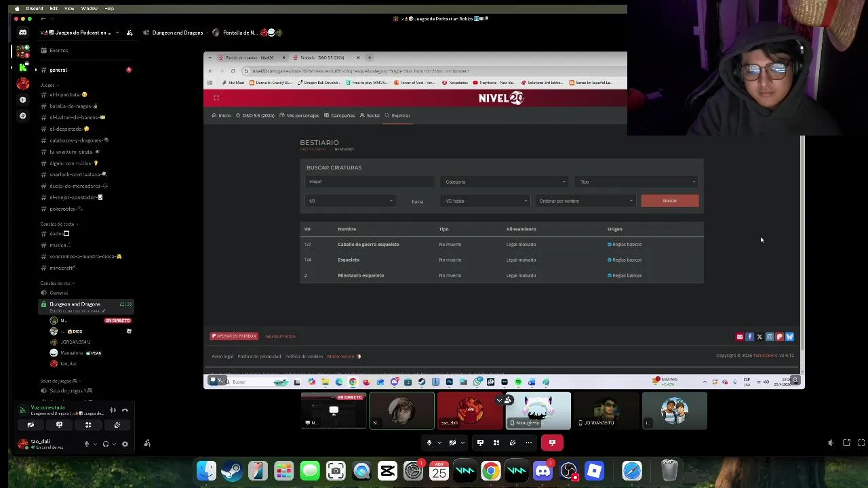Collapse the Canales de voz category
This screenshot has height=488, width=868.
[x=57, y=283]
